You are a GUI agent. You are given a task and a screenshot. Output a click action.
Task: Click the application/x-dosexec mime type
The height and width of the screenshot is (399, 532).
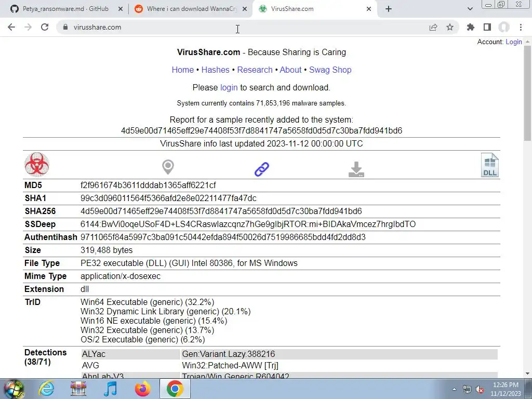click(x=121, y=276)
